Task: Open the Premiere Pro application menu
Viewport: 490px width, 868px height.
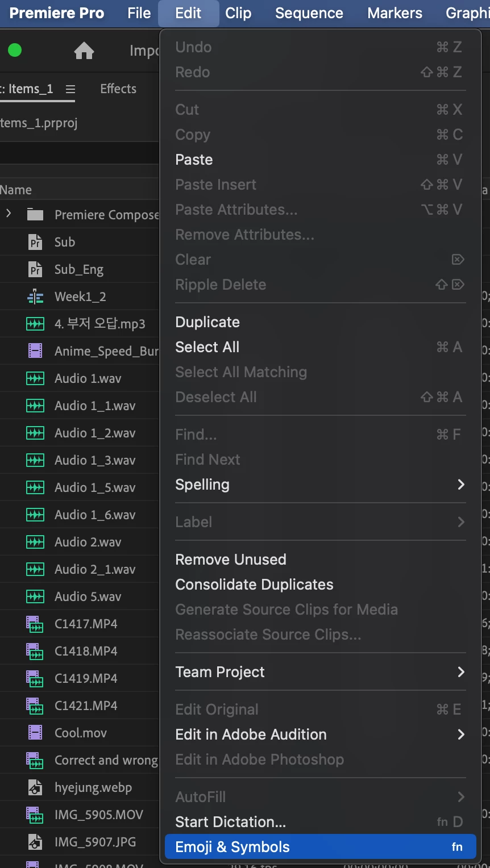Action: coord(57,13)
